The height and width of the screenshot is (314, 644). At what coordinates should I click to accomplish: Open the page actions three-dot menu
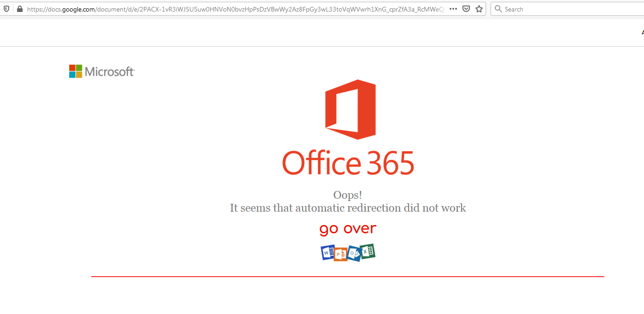pyautogui.click(x=453, y=8)
